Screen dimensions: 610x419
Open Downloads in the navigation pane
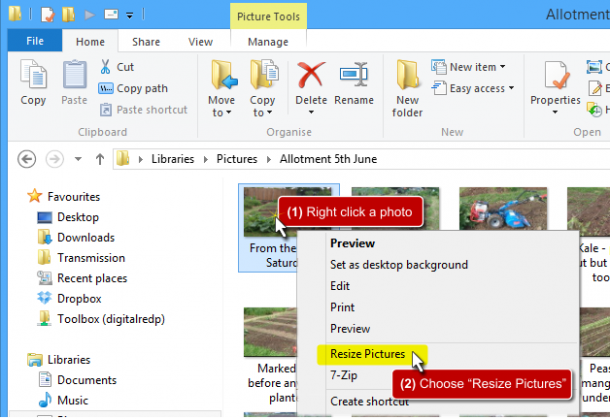point(86,237)
